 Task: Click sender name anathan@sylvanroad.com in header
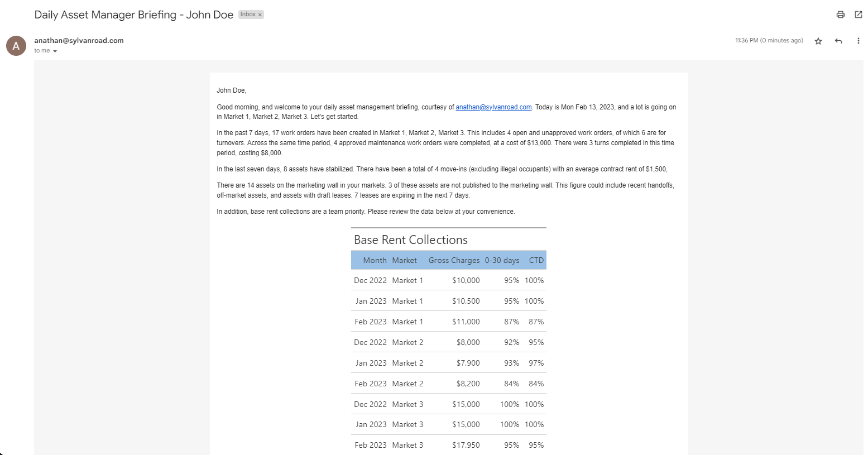pos(79,40)
